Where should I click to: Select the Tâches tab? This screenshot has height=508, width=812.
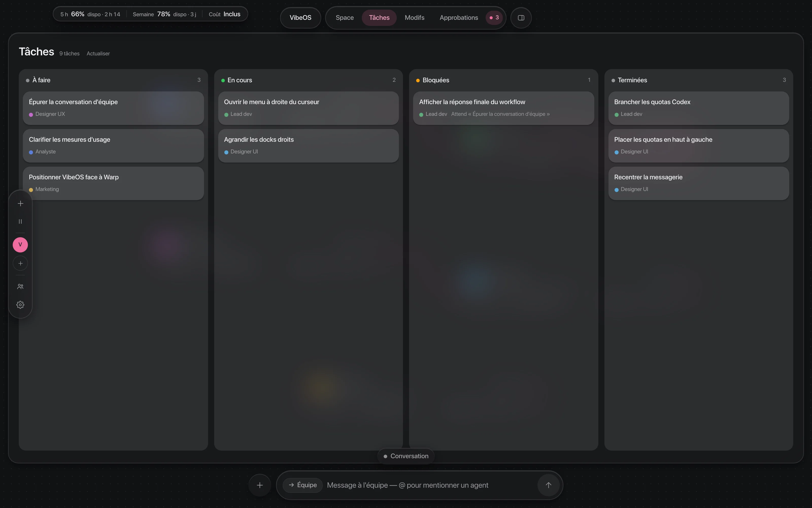pyautogui.click(x=379, y=18)
